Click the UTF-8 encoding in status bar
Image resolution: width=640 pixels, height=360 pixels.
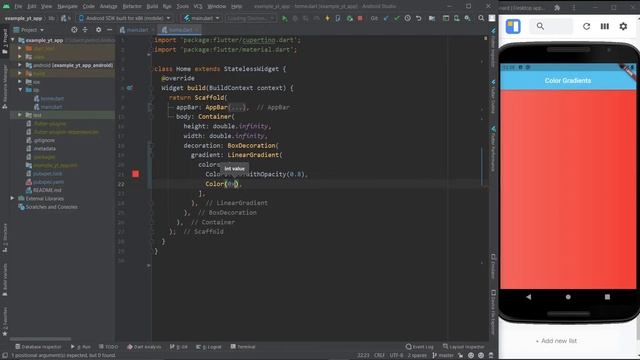click(x=396, y=356)
